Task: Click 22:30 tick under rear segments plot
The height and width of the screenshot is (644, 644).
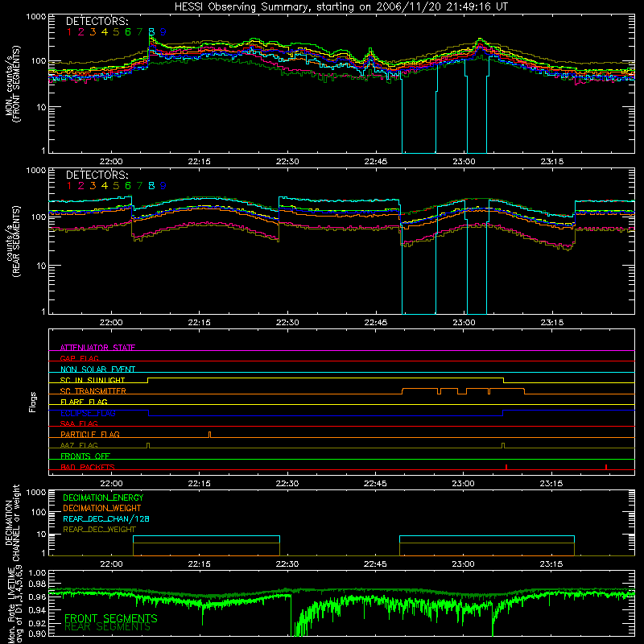Action: pos(287,323)
